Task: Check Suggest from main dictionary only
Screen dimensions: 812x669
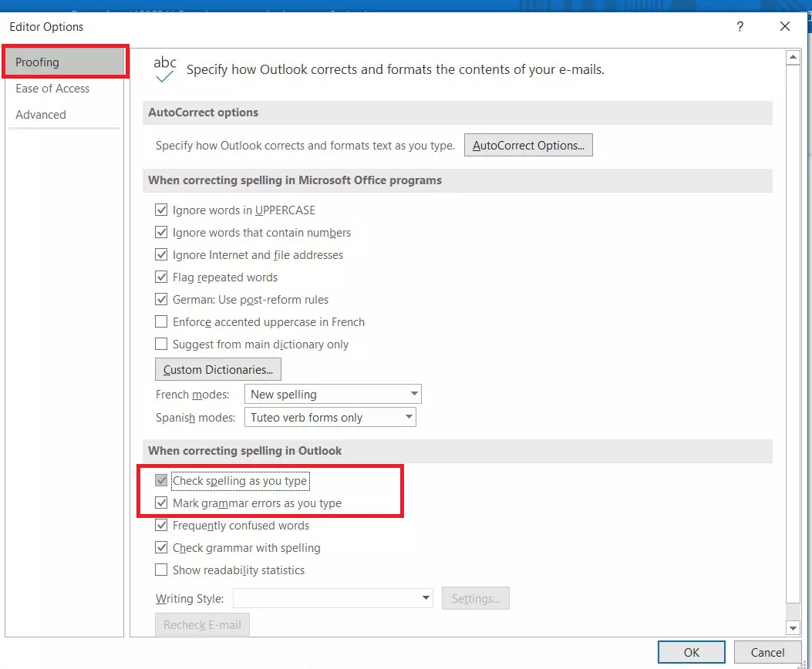Action: (x=161, y=344)
